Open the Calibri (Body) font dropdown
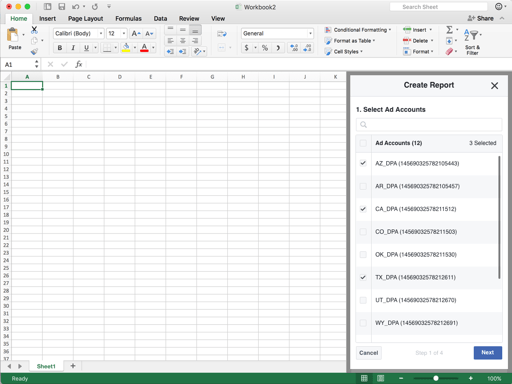The width and height of the screenshot is (512, 384). coord(101,33)
